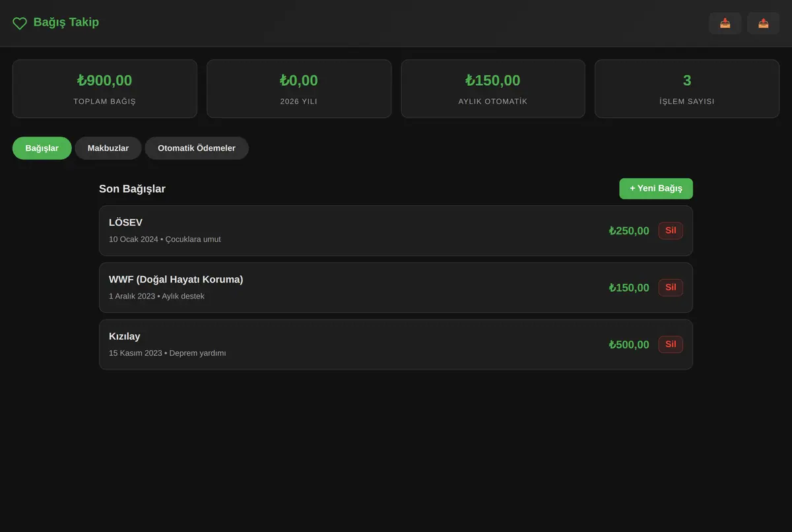Screen dimensions: 792x532
Task: Delete the Kızılay donation entry
Action: click(671, 344)
